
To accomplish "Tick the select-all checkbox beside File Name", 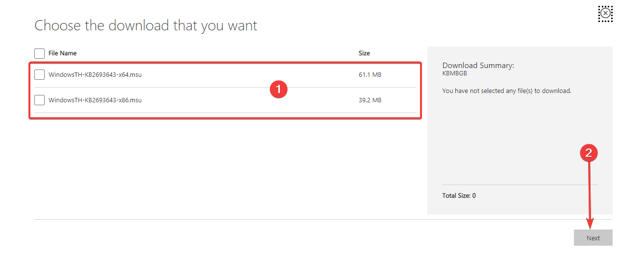I will tap(39, 53).
